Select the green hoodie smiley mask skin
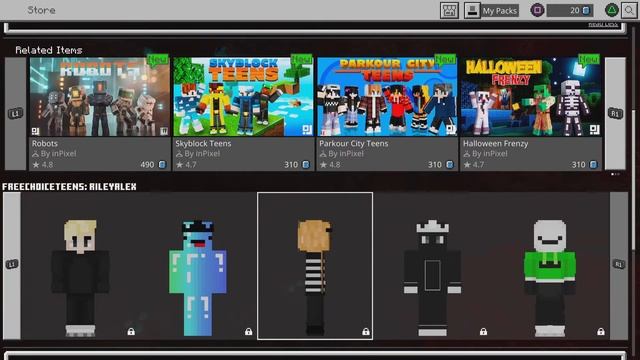 [550, 278]
